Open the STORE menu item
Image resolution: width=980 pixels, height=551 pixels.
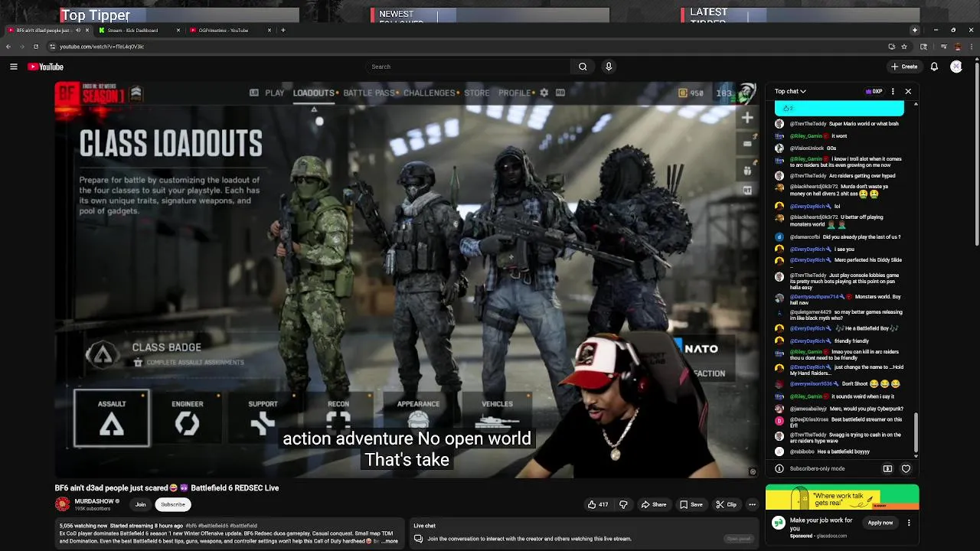click(x=477, y=93)
